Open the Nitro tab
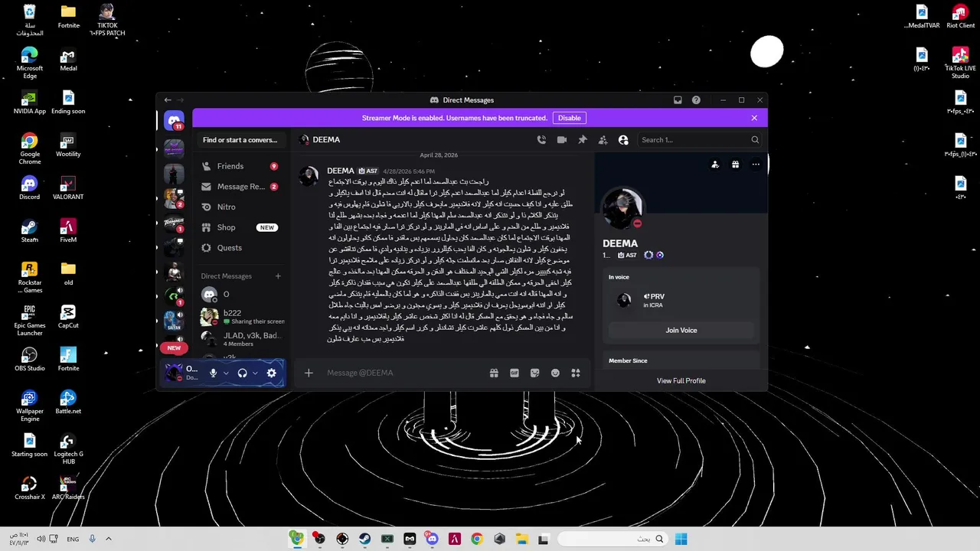 pos(240,207)
